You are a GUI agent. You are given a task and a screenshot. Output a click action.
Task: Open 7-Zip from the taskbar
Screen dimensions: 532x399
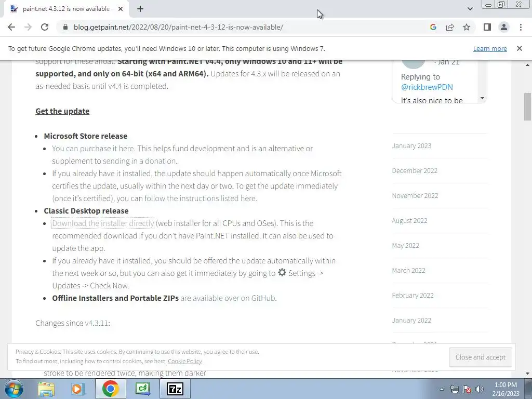pos(175,389)
